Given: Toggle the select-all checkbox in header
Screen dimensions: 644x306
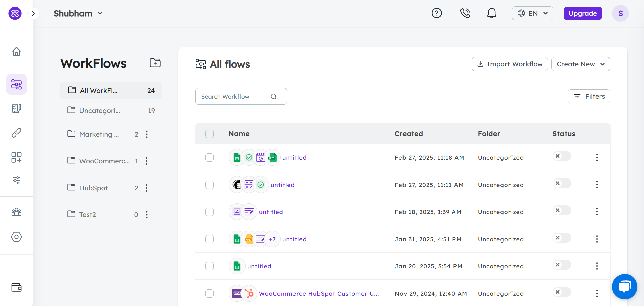Looking at the screenshot, I should click(209, 134).
